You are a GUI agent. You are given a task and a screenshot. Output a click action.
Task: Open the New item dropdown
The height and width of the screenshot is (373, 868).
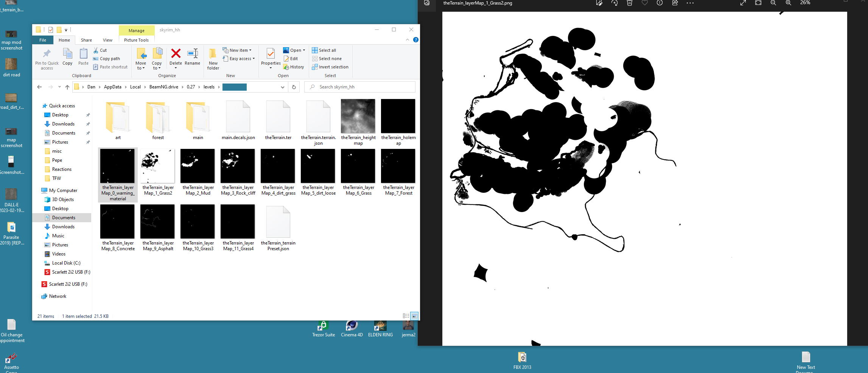[x=237, y=50]
